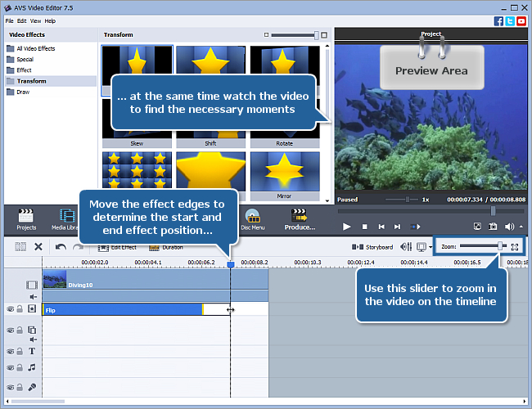Undo the last action
Image resolution: width=532 pixels, height=409 pixels.
click(61, 247)
